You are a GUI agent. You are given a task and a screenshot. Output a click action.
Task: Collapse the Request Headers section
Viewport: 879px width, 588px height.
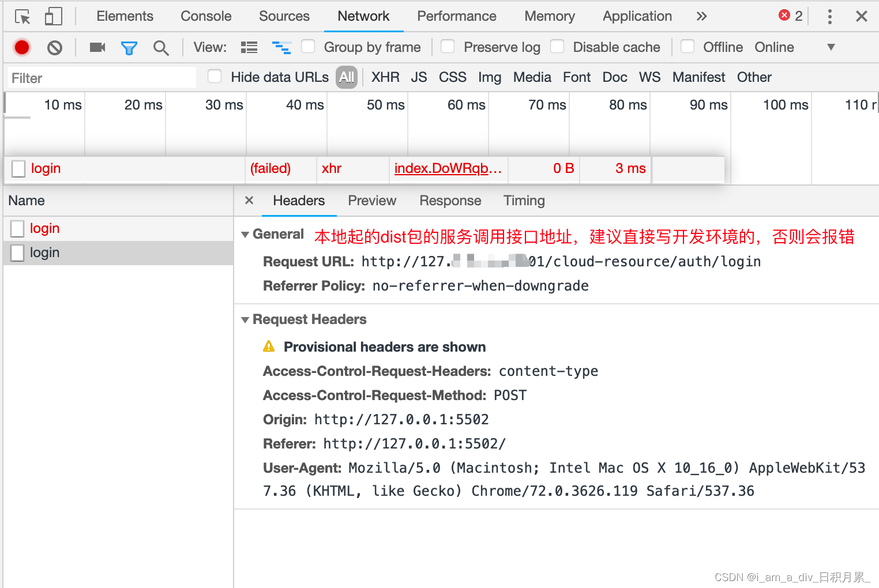(245, 319)
